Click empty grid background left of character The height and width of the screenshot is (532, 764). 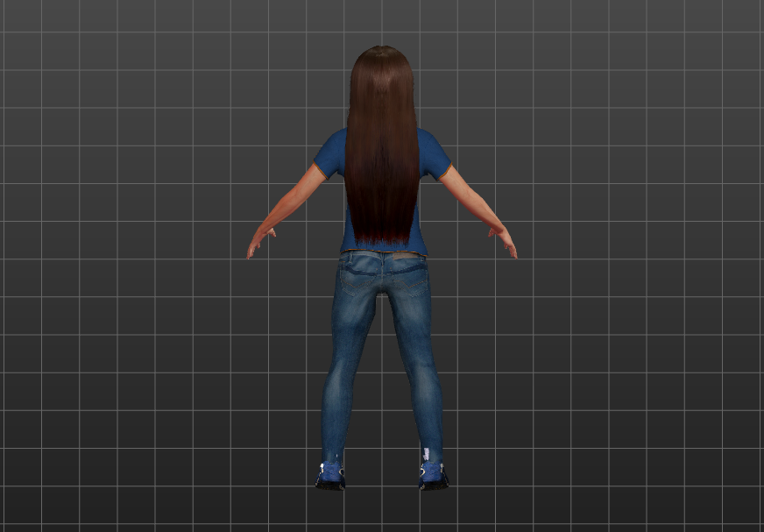point(131,263)
